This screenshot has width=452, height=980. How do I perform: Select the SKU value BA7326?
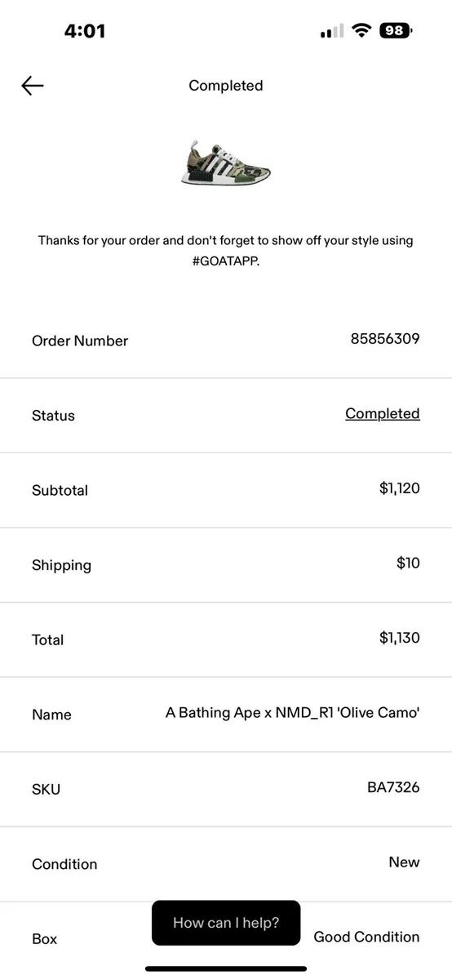(x=393, y=788)
